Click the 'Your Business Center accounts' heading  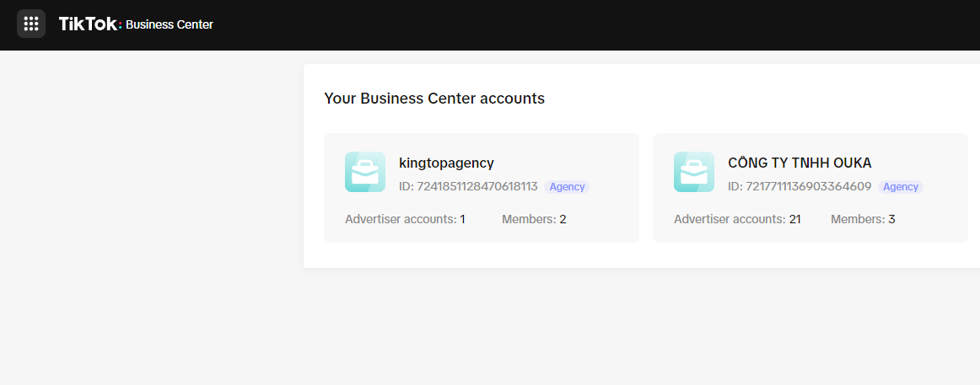click(434, 99)
